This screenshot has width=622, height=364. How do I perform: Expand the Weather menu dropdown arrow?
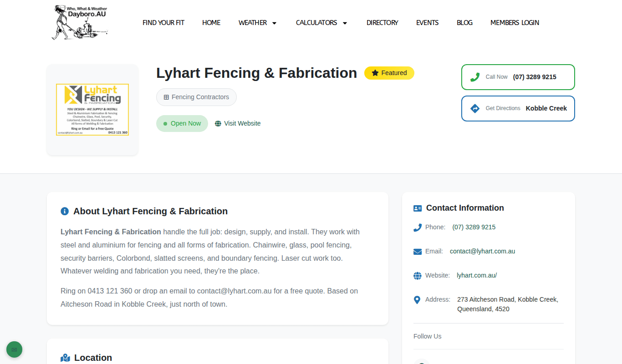274,23
